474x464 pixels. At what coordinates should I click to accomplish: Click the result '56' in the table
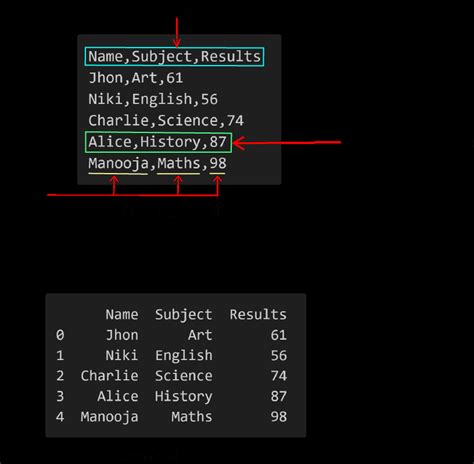click(x=279, y=355)
